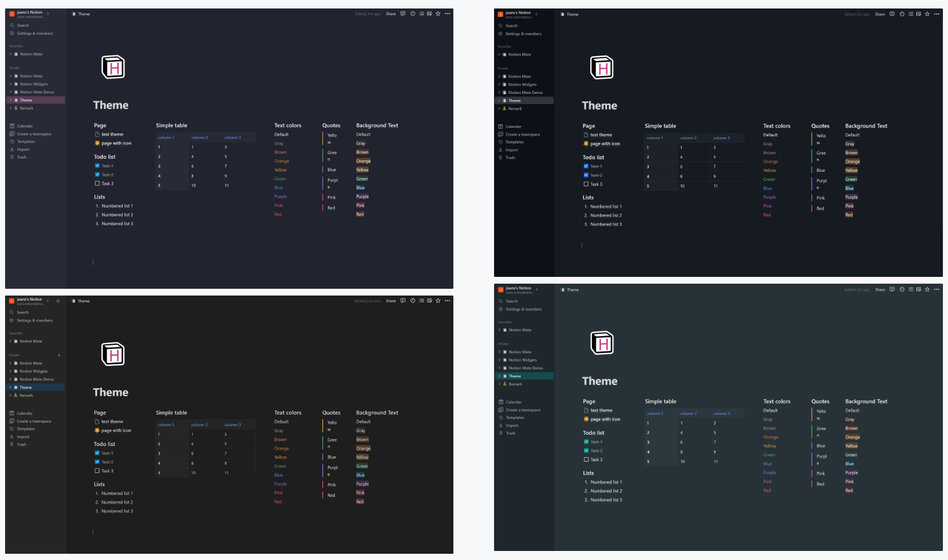948x560 pixels.
Task: Click Create a teamspace icon in blue-accent window
Action: [12, 421]
